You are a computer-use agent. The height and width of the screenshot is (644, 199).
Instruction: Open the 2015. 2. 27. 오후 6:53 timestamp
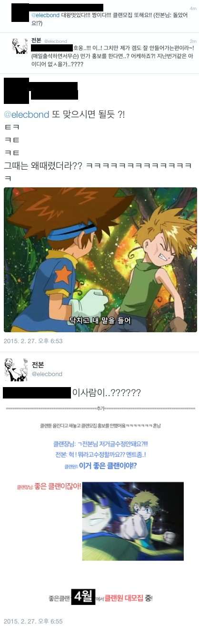pyautogui.click(x=33, y=341)
